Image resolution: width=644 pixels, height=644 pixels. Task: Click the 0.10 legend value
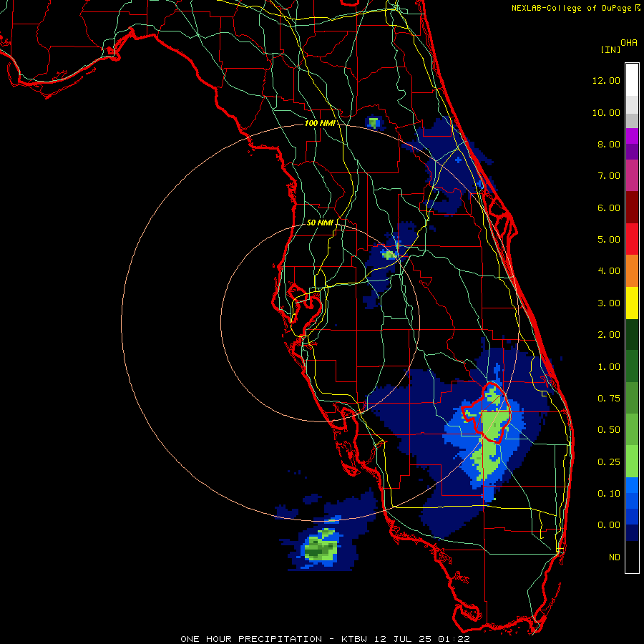[608, 494]
